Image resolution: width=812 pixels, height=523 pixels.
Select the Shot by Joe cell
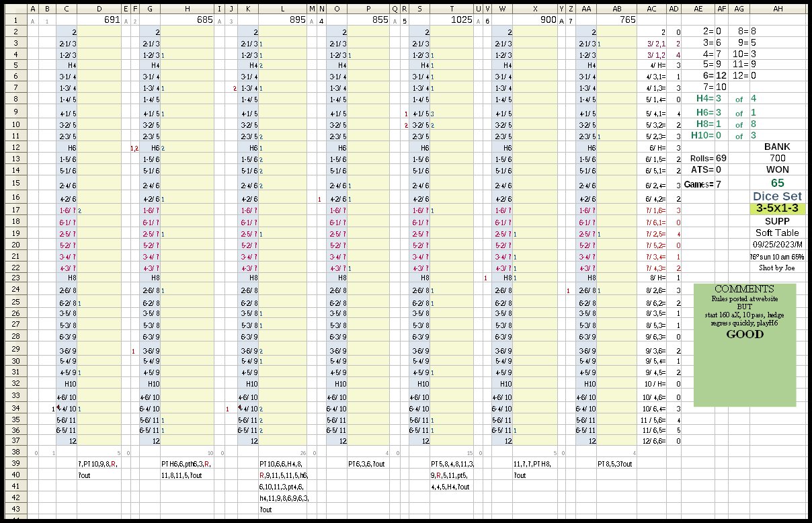coord(778,268)
